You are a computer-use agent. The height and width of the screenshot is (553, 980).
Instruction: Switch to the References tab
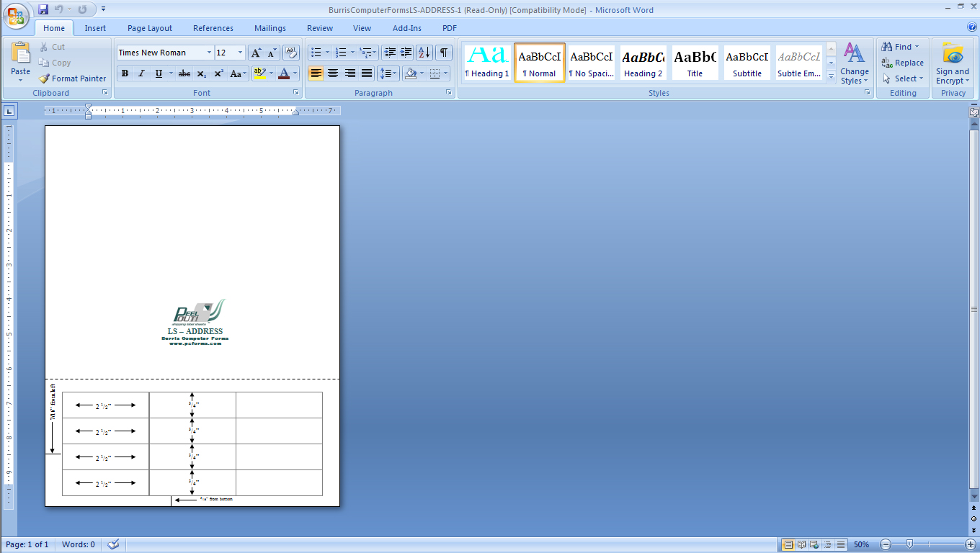(213, 28)
